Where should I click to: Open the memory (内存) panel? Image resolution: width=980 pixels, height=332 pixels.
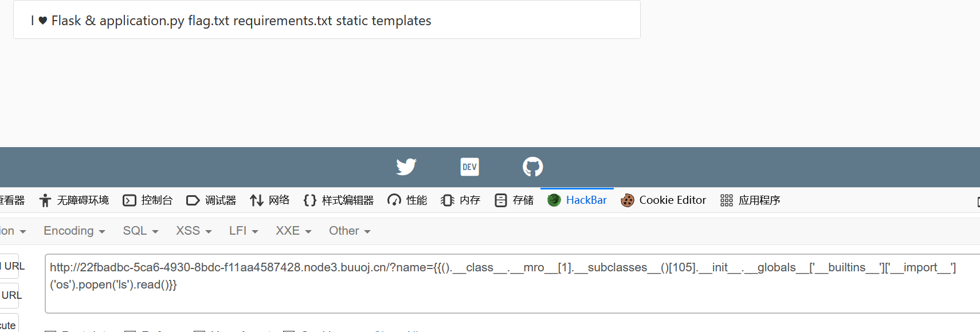461,200
